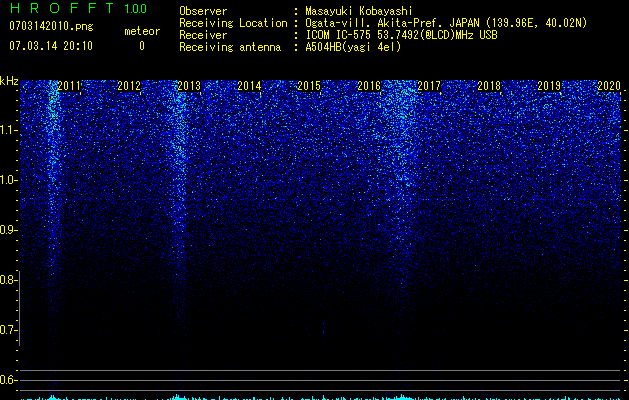Click the 0.9 kHz axis label
This screenshot has height=400, width=629.
[8, 230]
